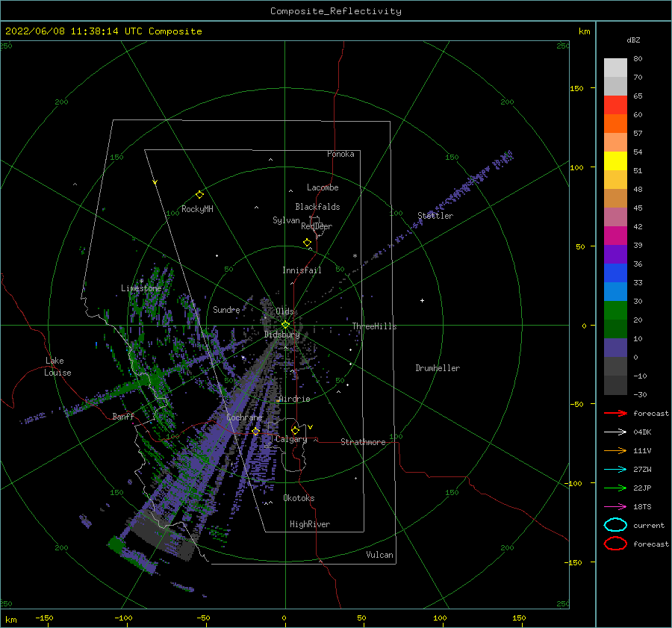Click the 22JP legend text

click(642, 488)
